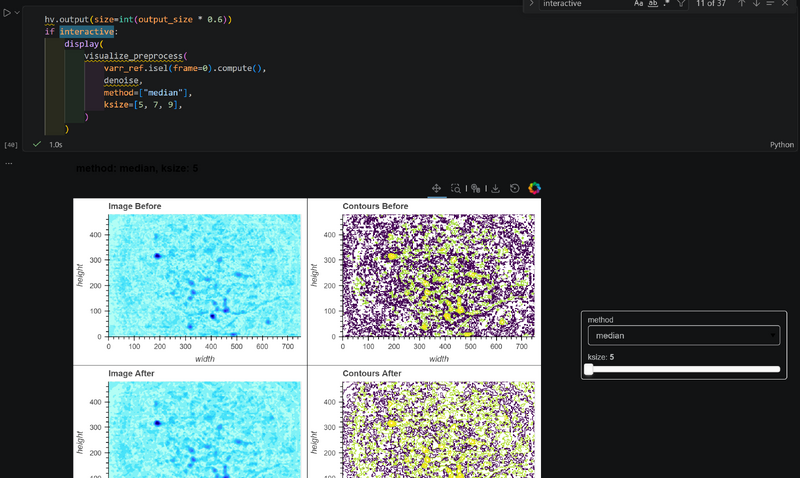Click the ksize slider handle
800x478 pixels.
pyautogui.click(x=589, y=369)
